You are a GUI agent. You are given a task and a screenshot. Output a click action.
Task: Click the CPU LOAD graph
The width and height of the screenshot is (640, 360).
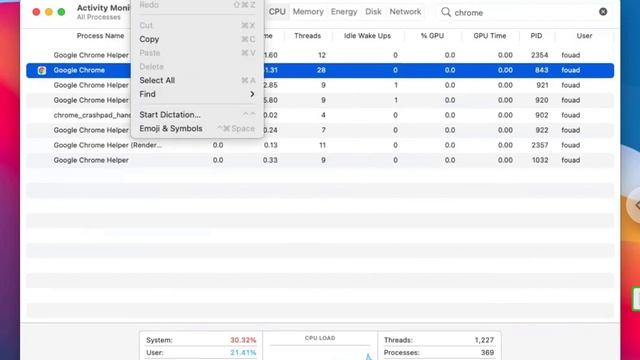(320, 351)
